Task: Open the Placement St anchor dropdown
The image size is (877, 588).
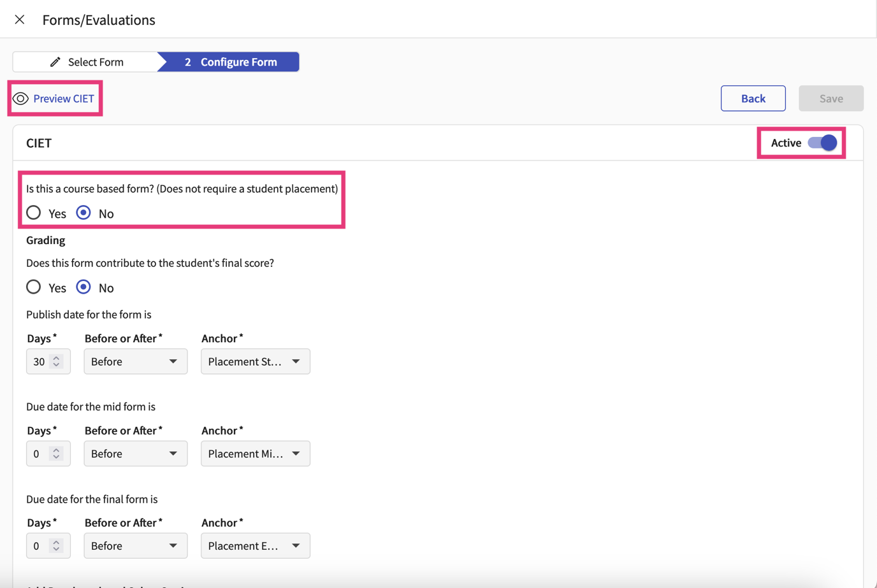Action: coord(255,361)
